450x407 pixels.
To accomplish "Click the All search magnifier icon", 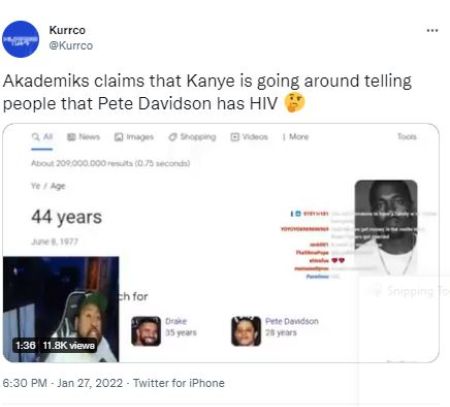I will 35,137.
